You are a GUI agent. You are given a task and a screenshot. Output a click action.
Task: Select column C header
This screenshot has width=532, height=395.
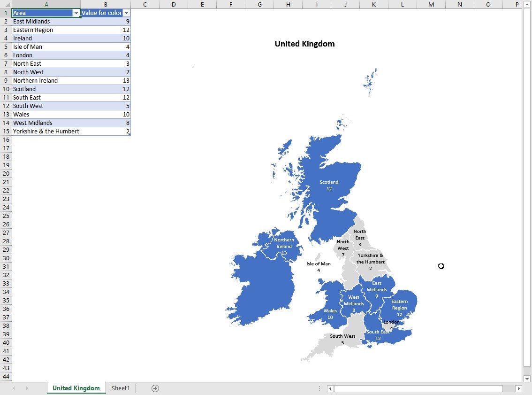145,4
